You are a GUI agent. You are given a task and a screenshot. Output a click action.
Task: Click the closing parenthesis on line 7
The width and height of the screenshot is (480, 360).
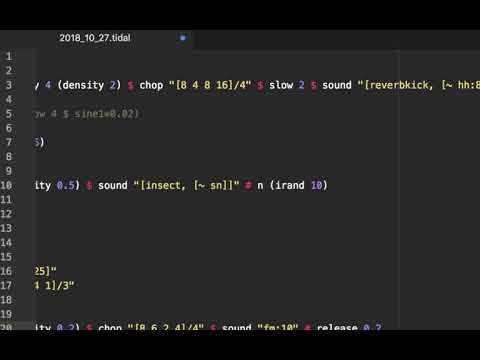[x=42, y=143]
